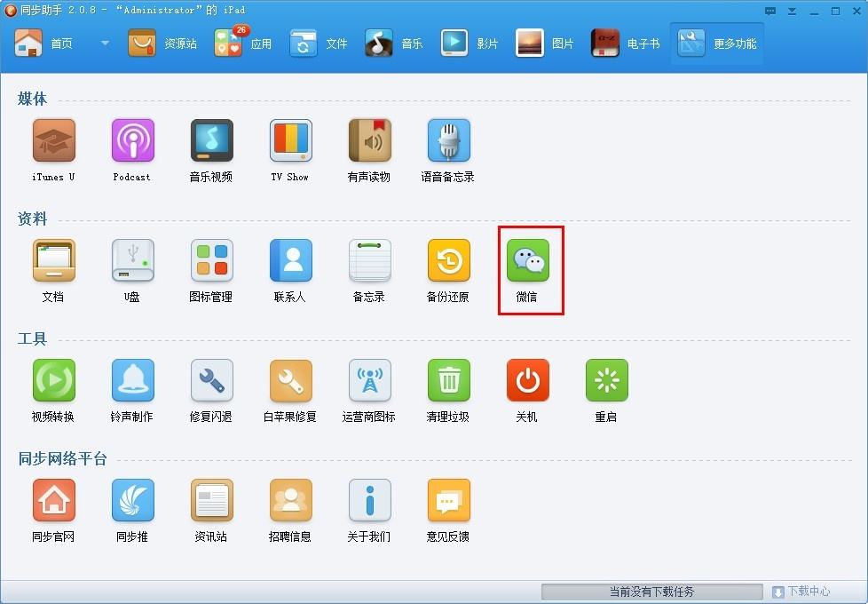The image size is (868, 604).
Task: Open the 下载中心 download center
Action: coord(801,592)
